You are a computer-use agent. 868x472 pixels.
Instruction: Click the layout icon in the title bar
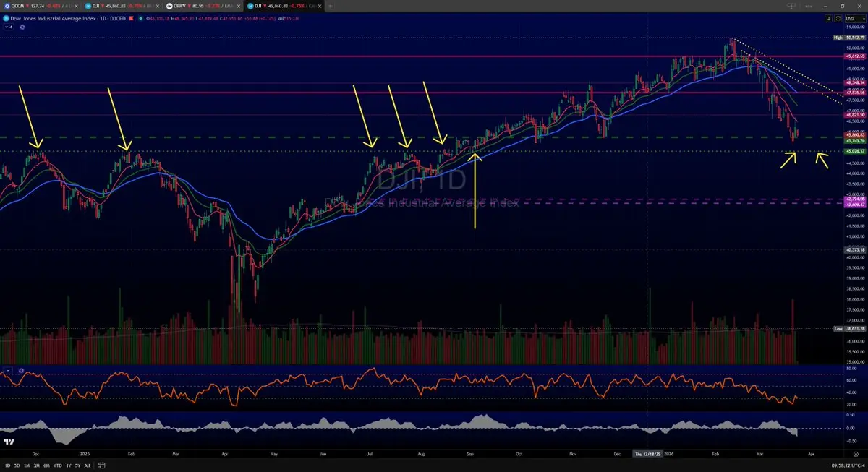(791, 6)
